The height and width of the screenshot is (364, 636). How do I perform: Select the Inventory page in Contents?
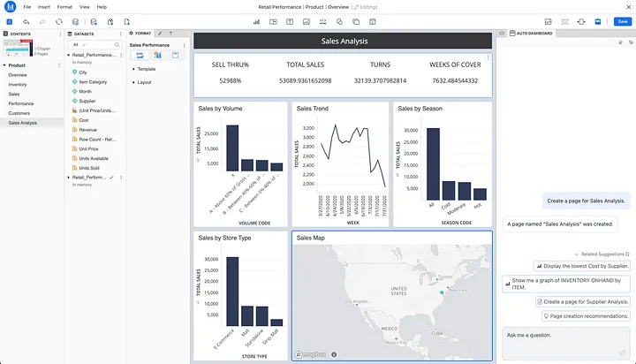pyautogui.click(x=18, y=84)
